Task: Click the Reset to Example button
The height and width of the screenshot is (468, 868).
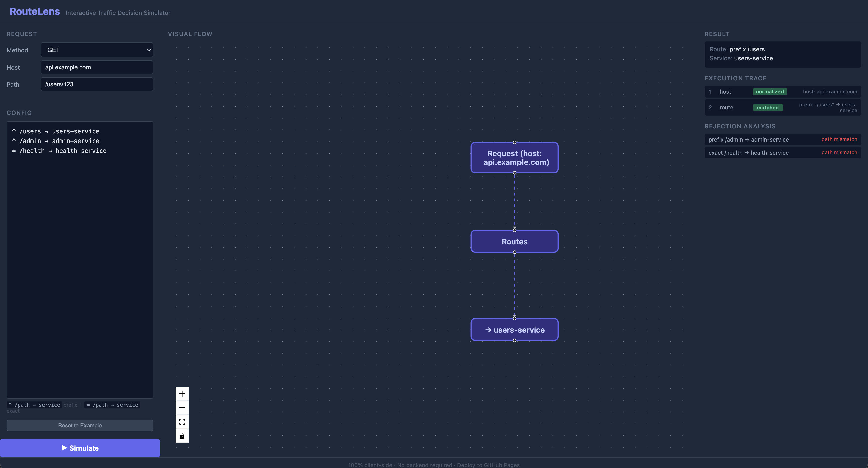Action: click(x=80, y=426)
